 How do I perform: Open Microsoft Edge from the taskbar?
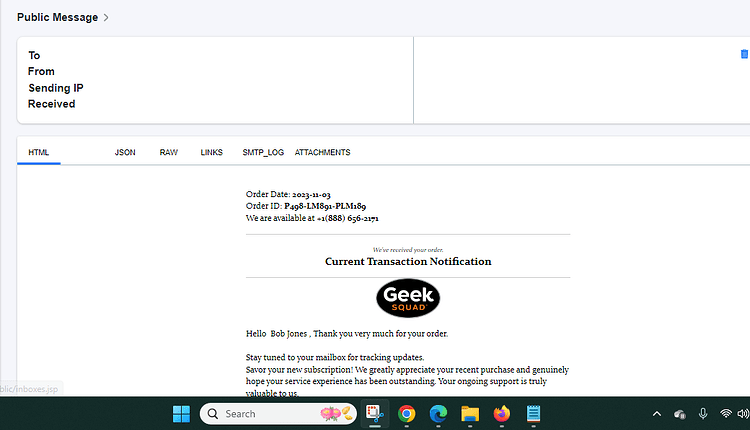(x=438, y=414)
